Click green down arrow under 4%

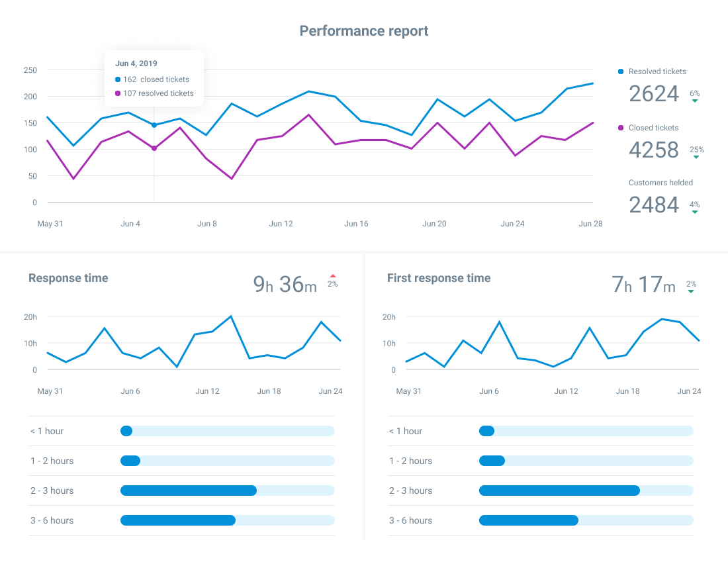695,212
